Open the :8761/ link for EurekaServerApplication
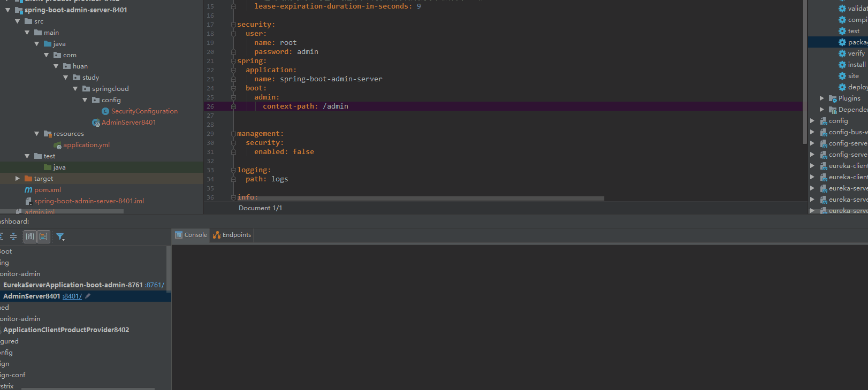868x390 pixels. (x=155, y=285)
